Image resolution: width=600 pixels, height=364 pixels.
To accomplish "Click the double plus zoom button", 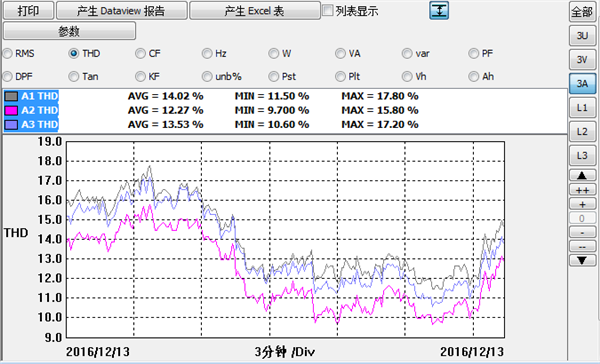I will click(582, 190).
